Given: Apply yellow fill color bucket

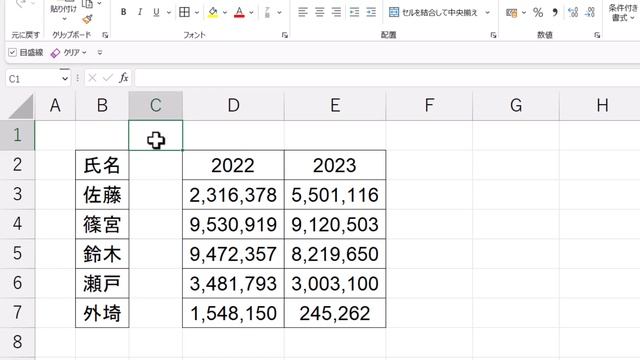Looking at the screenshot, I should [x=213, y=12].
